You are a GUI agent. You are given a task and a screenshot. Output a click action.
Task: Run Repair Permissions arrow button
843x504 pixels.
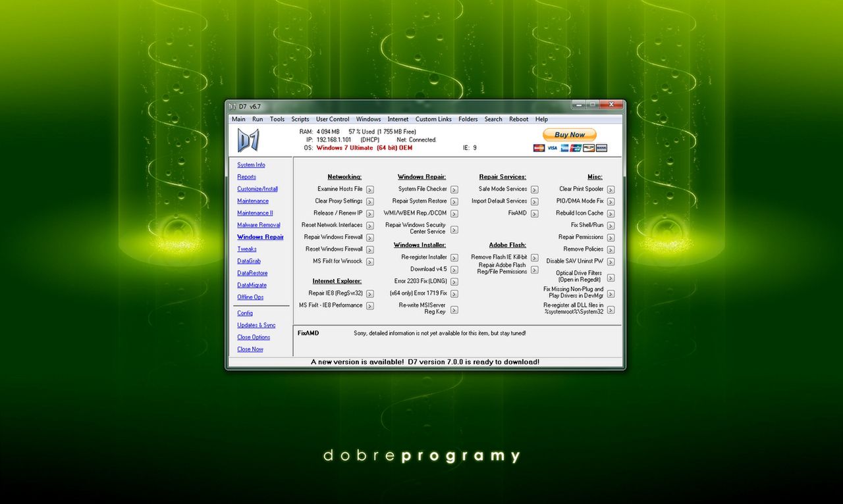[x=611, y=238]
